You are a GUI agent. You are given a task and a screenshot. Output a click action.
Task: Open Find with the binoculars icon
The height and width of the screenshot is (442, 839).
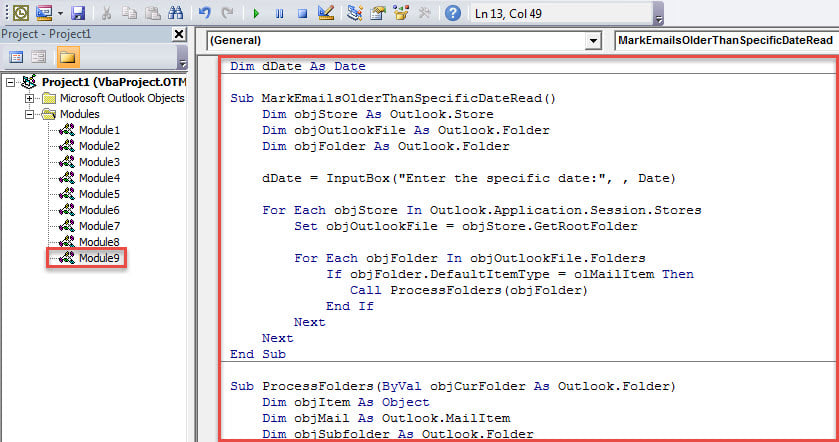point(175,13)
